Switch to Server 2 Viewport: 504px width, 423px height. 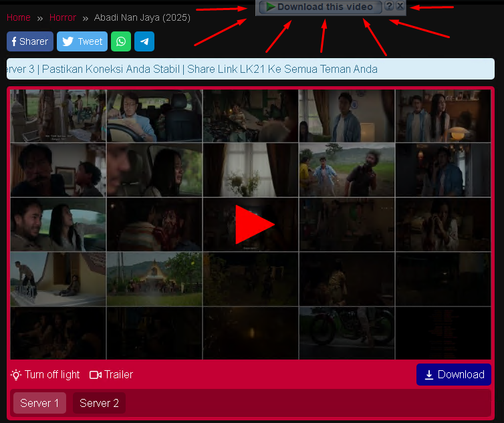[x=99, y=403]
